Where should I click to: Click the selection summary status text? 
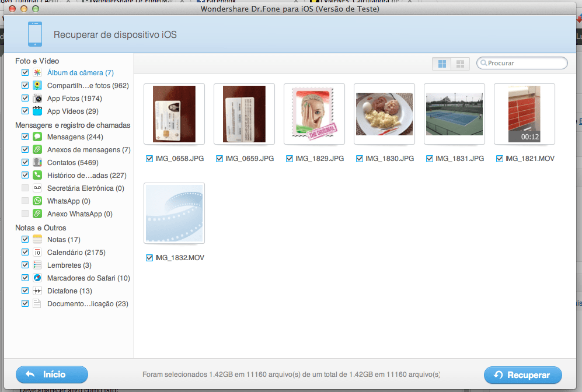pyautogui.click(x=291, y=374)
